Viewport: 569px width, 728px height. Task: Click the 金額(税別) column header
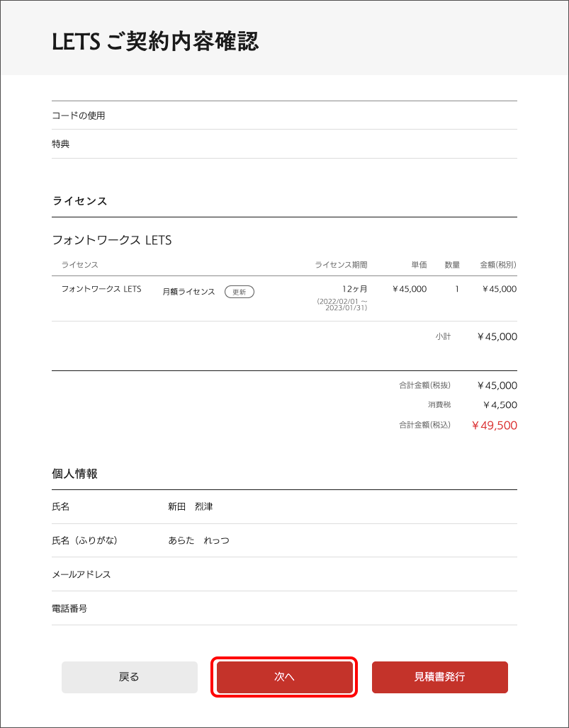(498, 265)
